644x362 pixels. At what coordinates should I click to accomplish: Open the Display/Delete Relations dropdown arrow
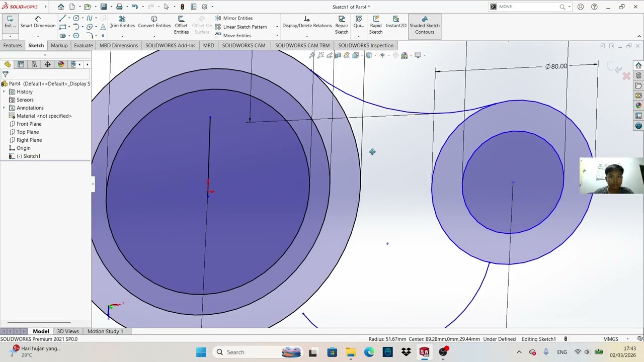306,36
